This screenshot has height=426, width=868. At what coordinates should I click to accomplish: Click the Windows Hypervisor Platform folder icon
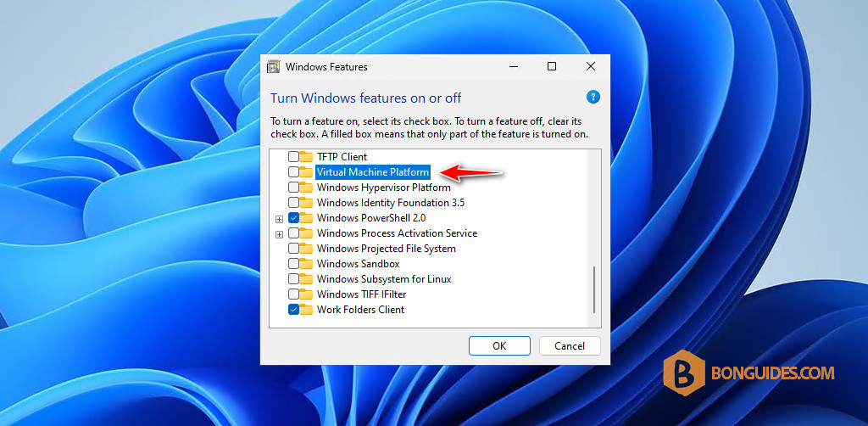tap(306, 188)
